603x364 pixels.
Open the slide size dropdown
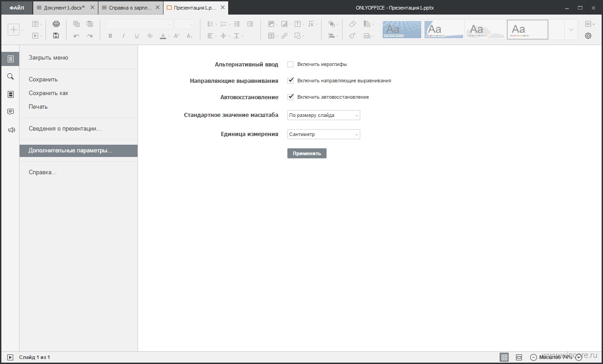369,36
